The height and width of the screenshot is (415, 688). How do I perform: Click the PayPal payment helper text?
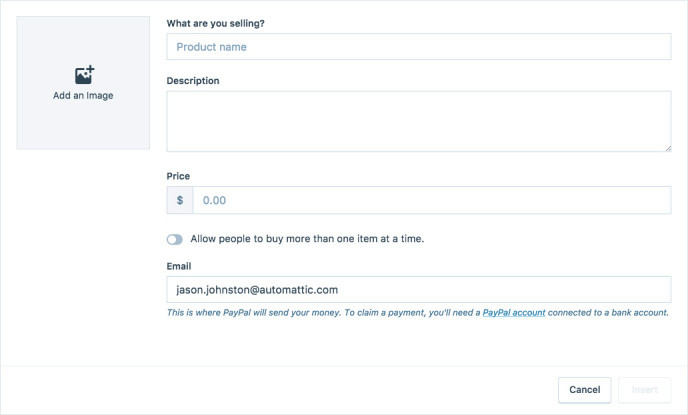tap(320, 313)
